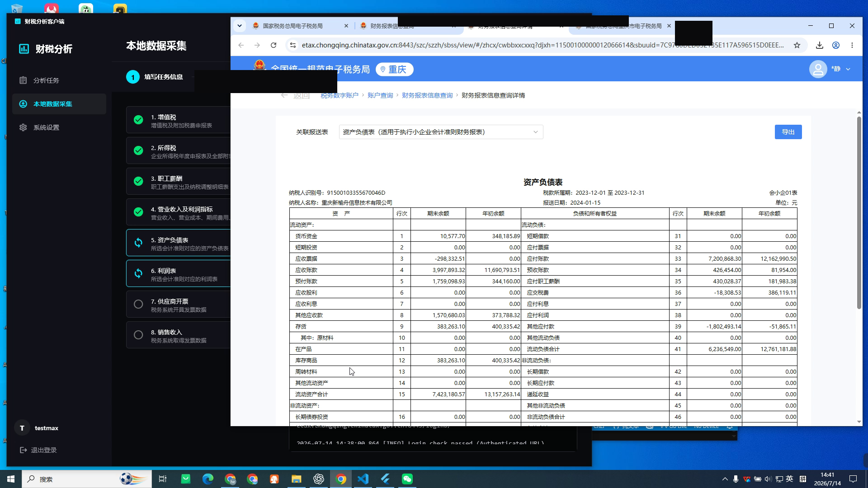The width and height of the screenshot is (868, 488).
Task: Open Chrome profile icon
Action: [836, 45]
